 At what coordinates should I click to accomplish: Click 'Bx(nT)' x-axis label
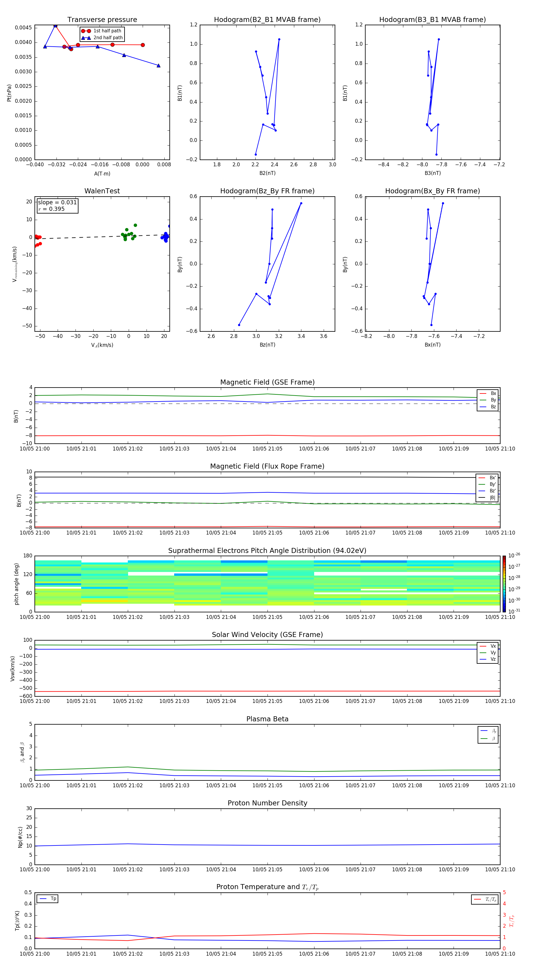pyautogui.click(x=432, y=345)
